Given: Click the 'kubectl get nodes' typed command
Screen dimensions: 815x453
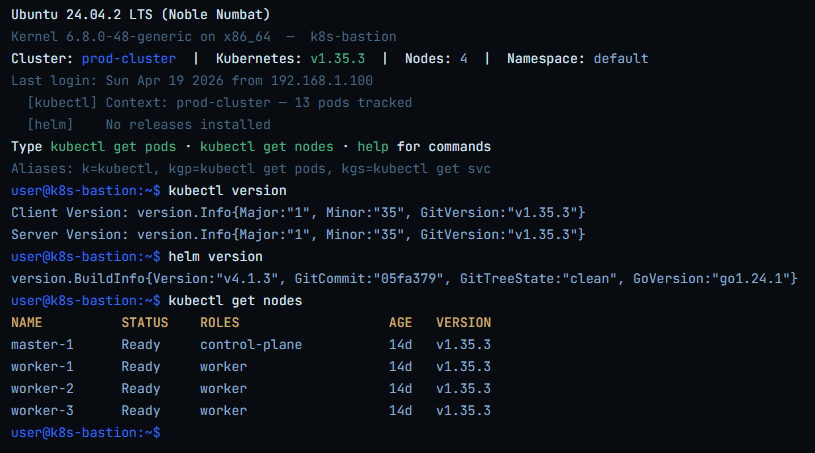Looking at the screenshot, I should (x=235, y=301).
